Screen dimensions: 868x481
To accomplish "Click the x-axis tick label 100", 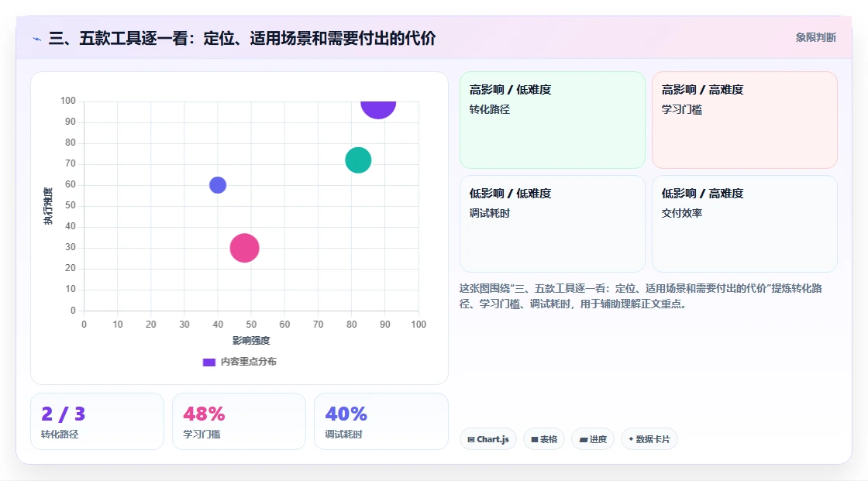I will pos(418,325).
